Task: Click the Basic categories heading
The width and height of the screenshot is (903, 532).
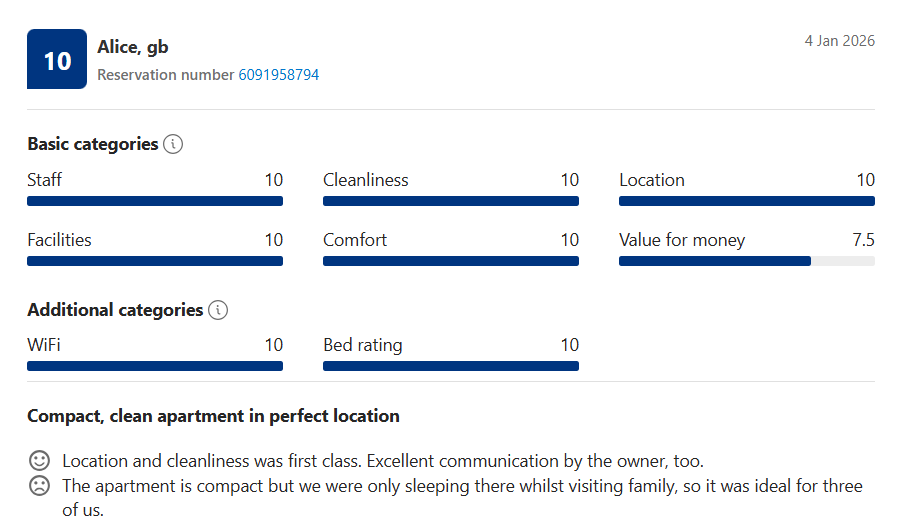Action: click(x=93, y=144)
